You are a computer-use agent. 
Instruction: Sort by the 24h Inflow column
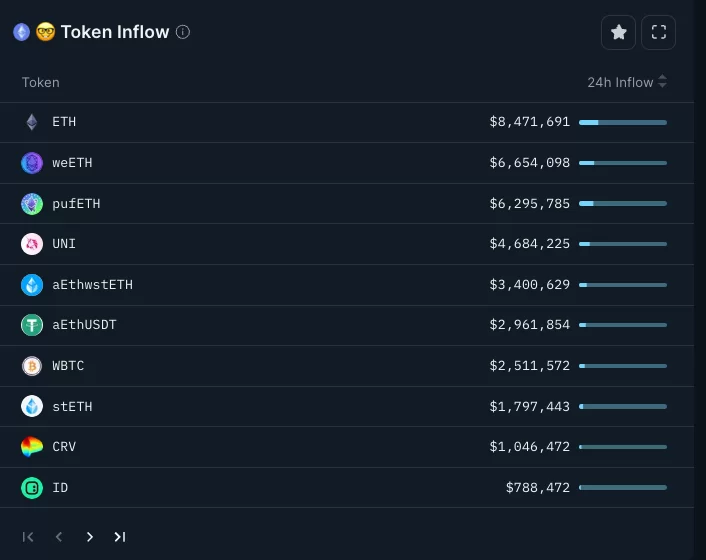627,82
